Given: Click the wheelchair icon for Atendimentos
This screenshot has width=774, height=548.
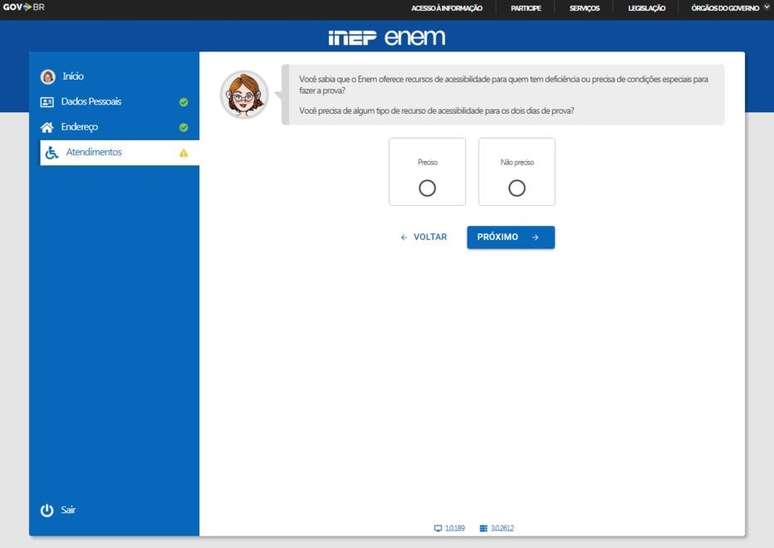Looking at the screenshot, I should point(51,153).
